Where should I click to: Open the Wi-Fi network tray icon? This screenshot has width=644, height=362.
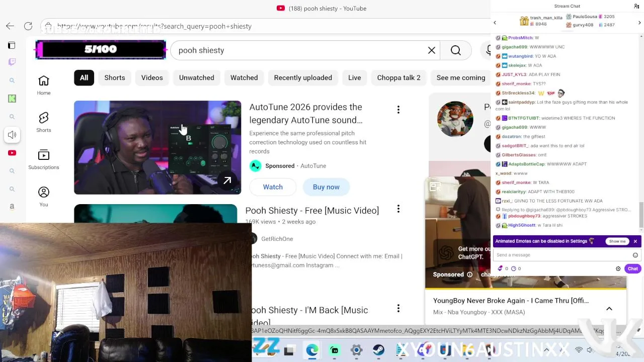(579, 350)
